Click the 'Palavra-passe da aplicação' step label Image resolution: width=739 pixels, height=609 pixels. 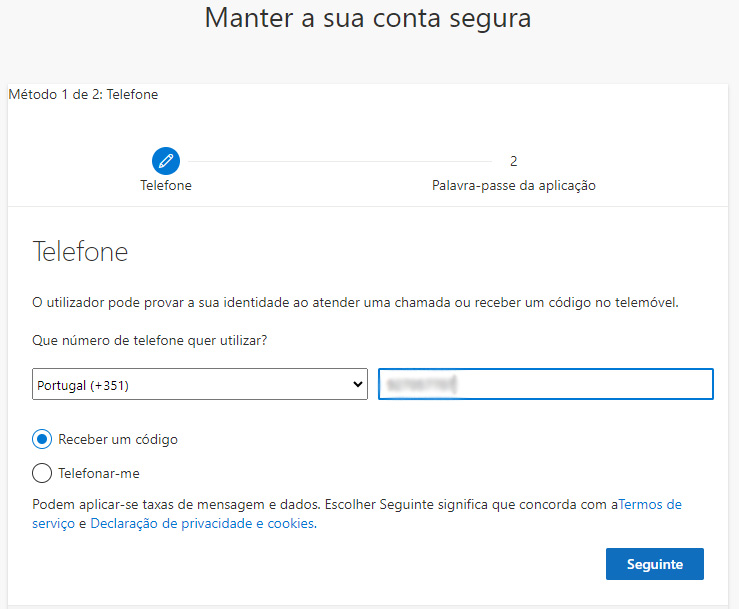tap(513, 185)
